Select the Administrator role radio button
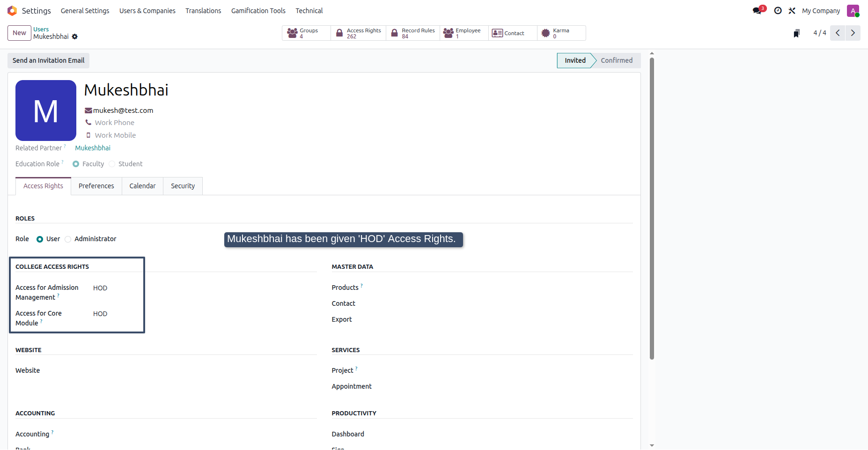Screen dimensions: 868x450 click(68, 239)
